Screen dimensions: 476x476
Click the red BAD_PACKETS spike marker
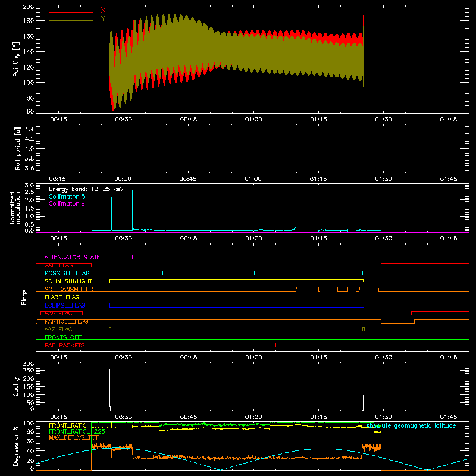[x=275, y=345]
